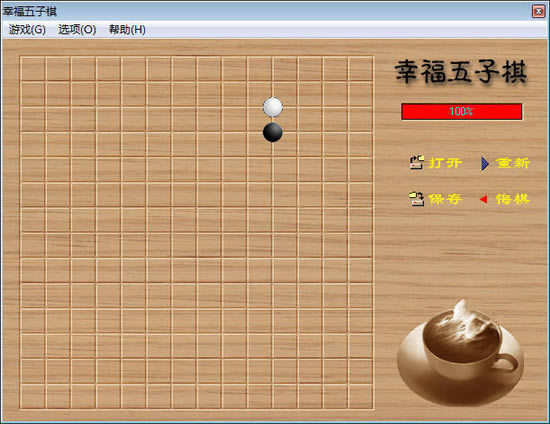Select the white stone on the board
This screenshot has width=550, height=424.
(x=273, y=107)
